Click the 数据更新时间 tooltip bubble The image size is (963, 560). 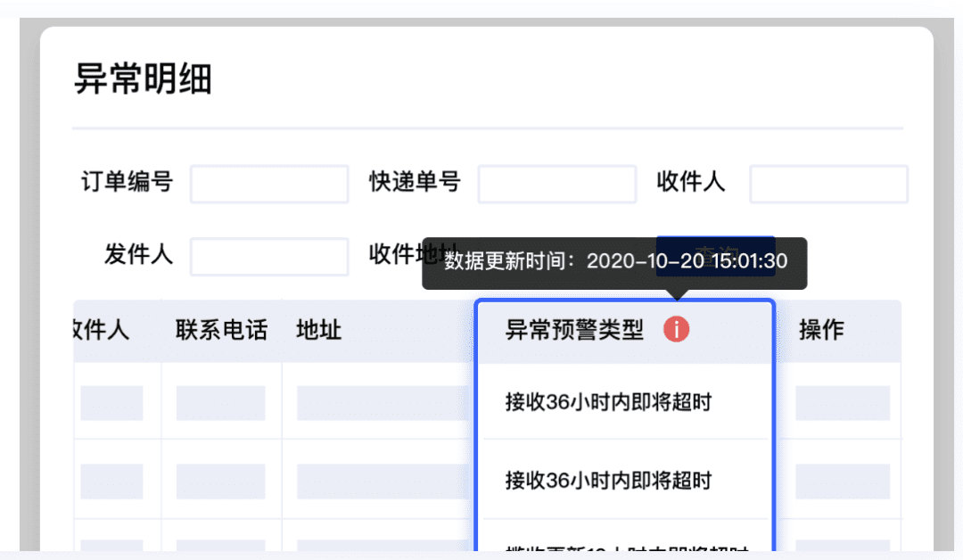pos(615,262)
